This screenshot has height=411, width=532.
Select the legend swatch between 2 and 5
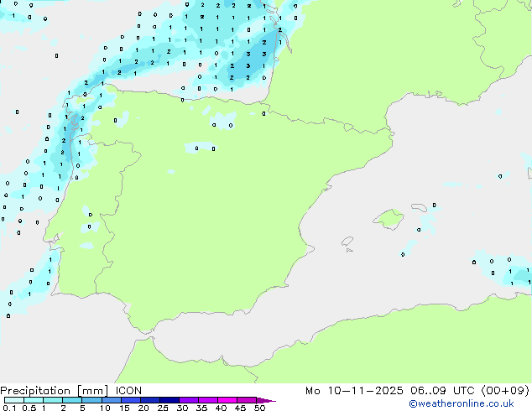click(72, 400)
